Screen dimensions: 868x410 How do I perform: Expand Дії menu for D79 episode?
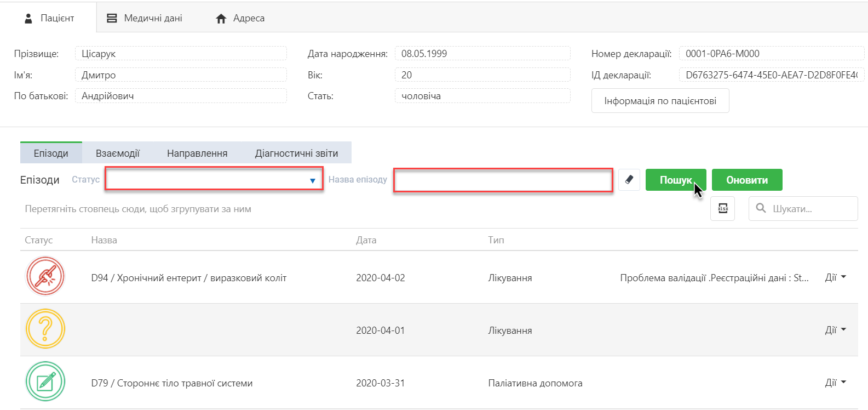click(835, 383)
